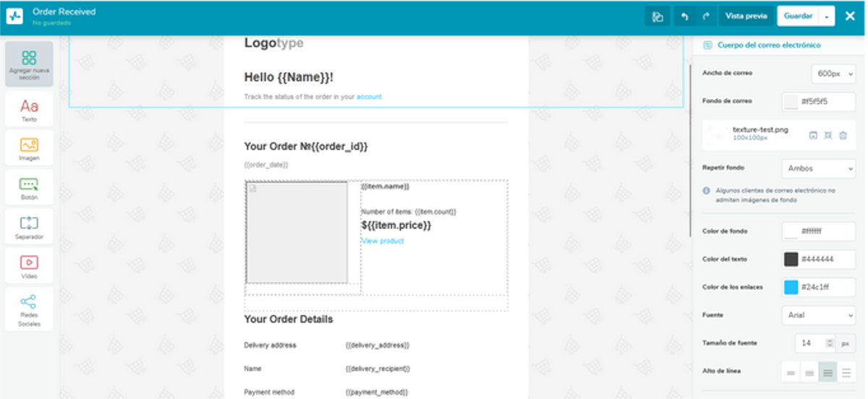Select the Hello {{Name}}! heading
The height and width of the screenshot is (399, 868).
[x=289, y=77]
